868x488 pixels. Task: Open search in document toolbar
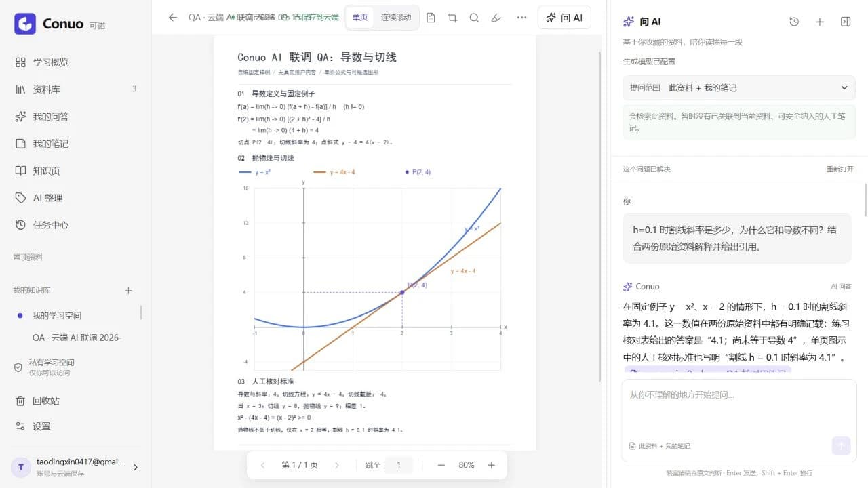click(x=474, y=18)
